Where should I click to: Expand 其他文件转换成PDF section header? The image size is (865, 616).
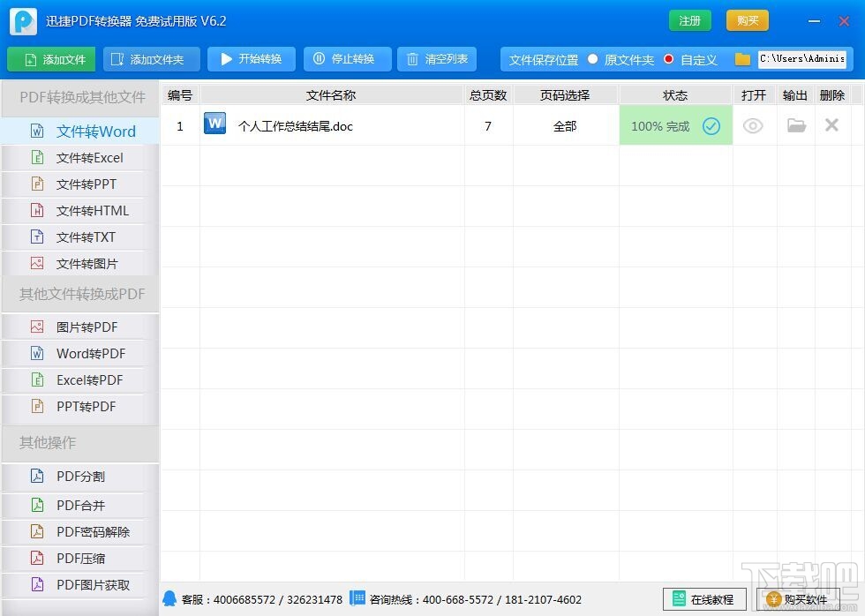80,294
